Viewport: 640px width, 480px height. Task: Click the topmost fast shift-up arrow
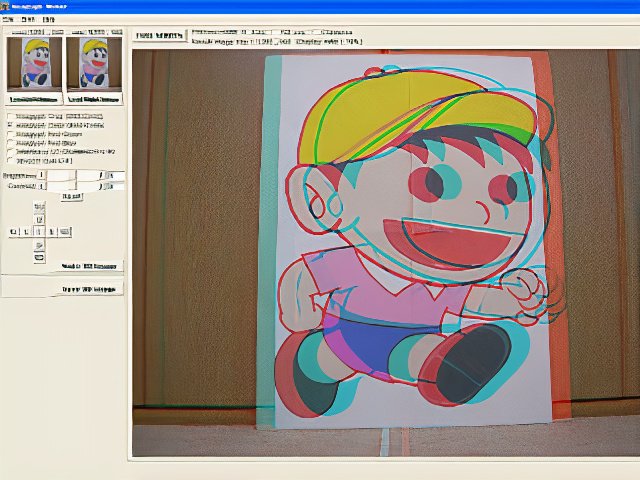tap(39, 207)
